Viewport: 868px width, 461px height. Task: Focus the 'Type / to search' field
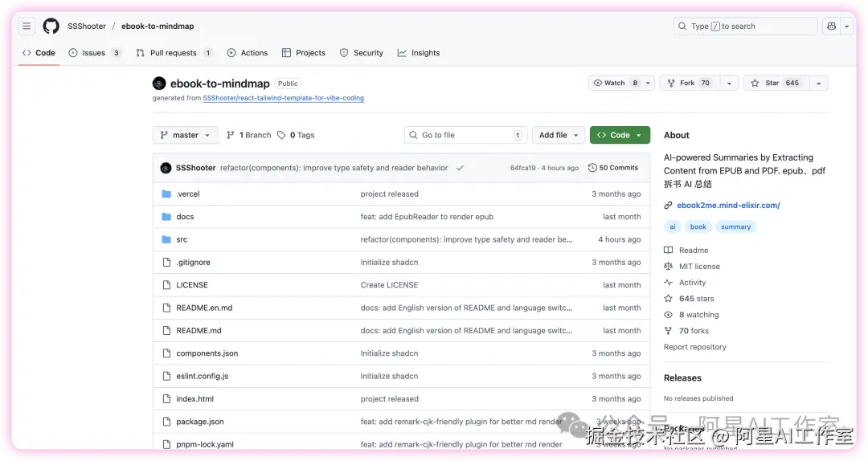click(x=745, y=26)
